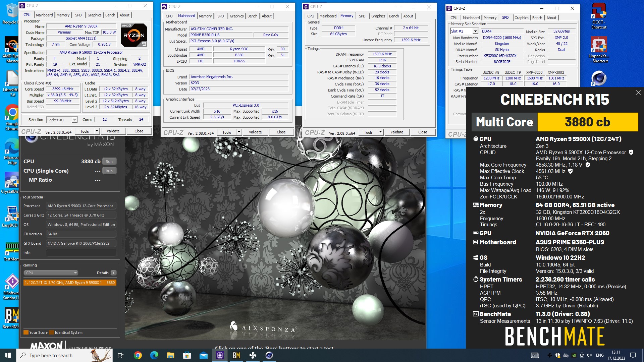Click the ENG language indicator in tray
The width and height of the screenshot is (644, 362).
[x=600, y=355]
